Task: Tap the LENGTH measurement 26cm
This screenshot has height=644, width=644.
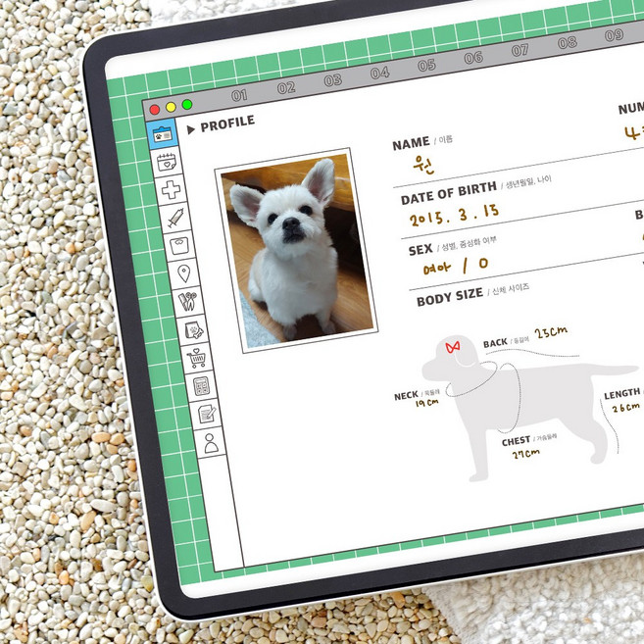Action: [x=626, y=407]
